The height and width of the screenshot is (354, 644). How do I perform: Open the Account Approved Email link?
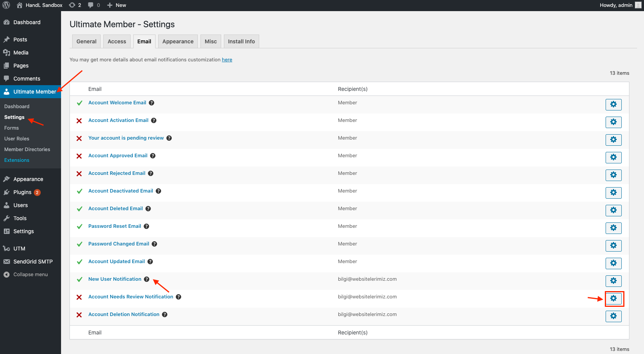pyautogui.click(x=118, y=156)
